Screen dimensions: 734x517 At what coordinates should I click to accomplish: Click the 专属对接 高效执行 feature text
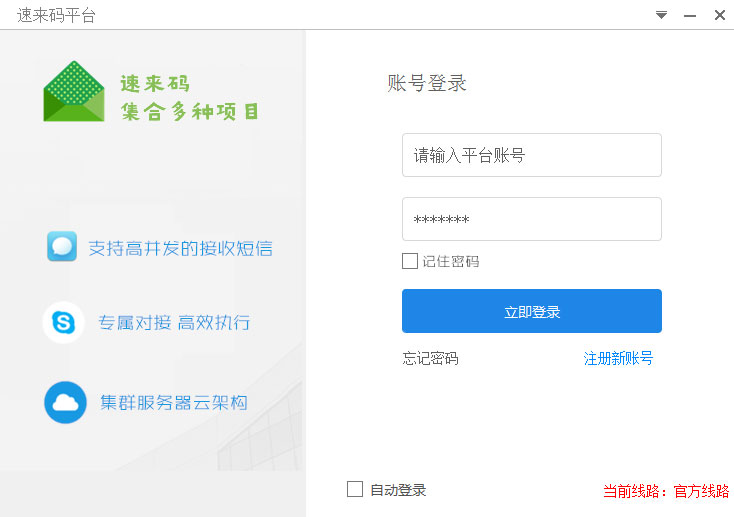[174, 323]
